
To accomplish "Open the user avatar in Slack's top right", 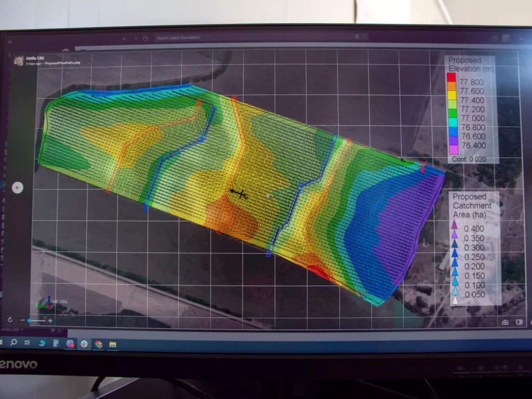I will pos(506,38).
